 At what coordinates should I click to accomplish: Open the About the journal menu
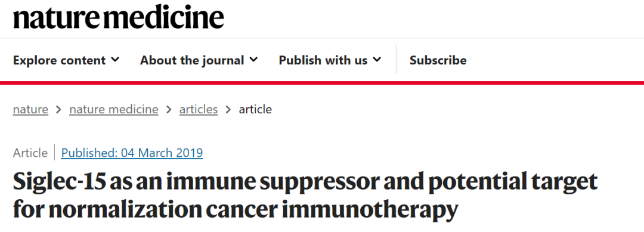coord(199,60)
